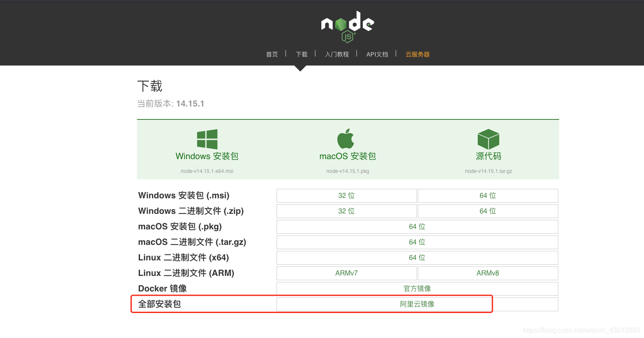
Task: Open the 入门教程 navigation item
Action: coord(337,54)
